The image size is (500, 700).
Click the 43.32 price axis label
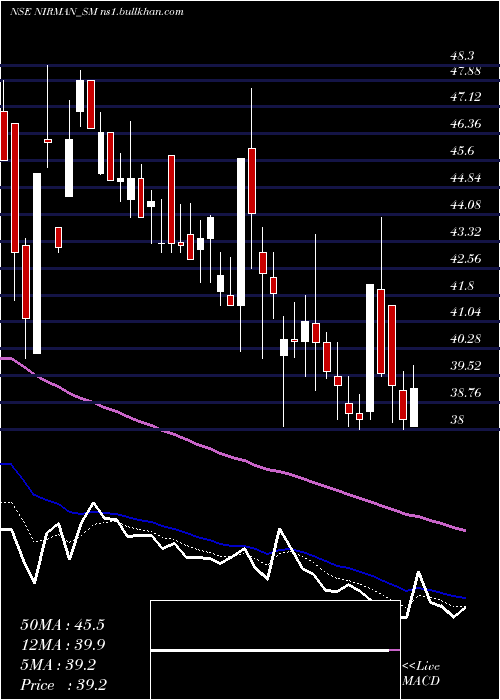tap(465, 232)
